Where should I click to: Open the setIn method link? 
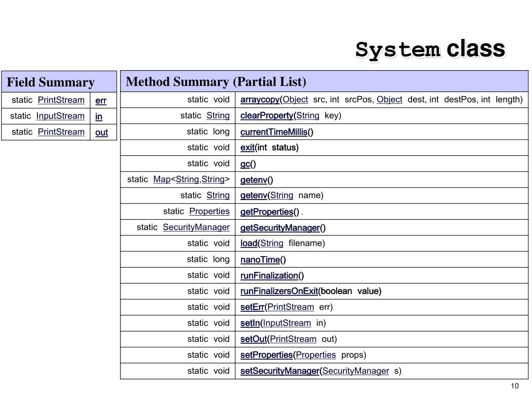[250, 323]
